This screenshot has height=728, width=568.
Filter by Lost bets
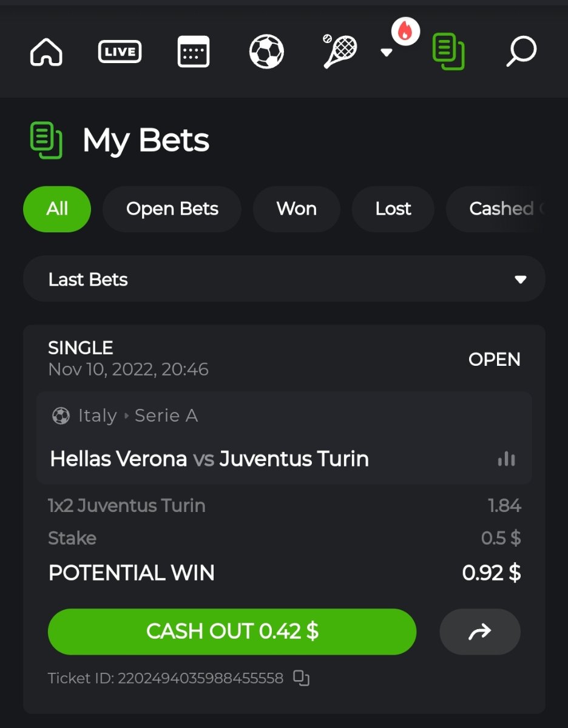[x=393, y=209]
